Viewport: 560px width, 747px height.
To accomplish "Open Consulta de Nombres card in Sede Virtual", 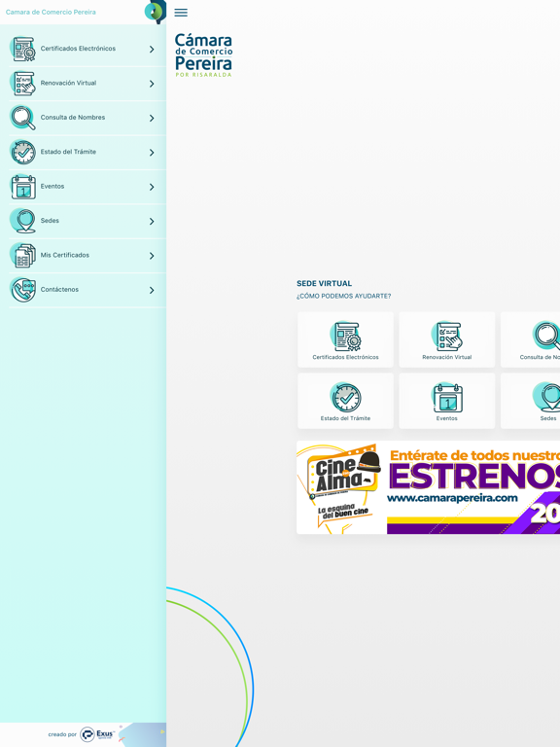I will point(531,339).
